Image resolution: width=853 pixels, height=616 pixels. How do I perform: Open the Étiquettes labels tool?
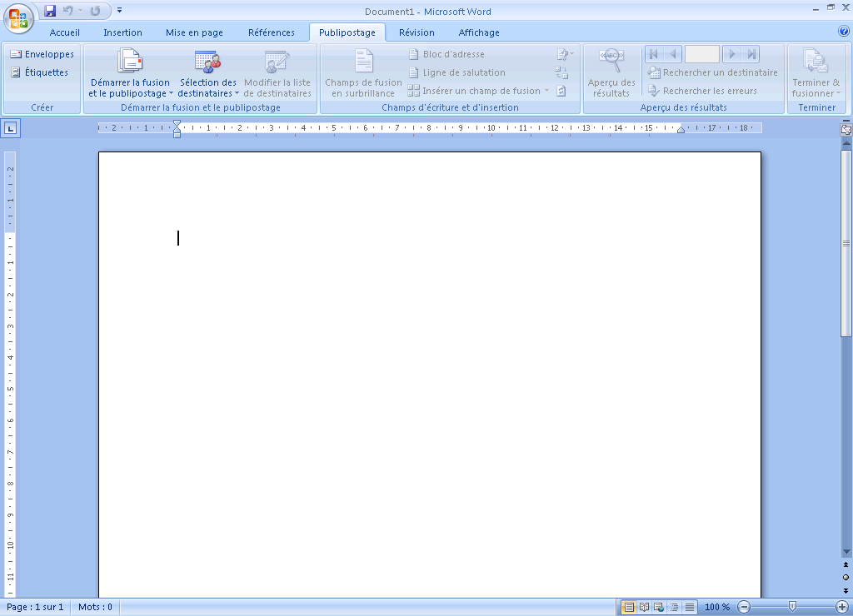click(16, 72)
